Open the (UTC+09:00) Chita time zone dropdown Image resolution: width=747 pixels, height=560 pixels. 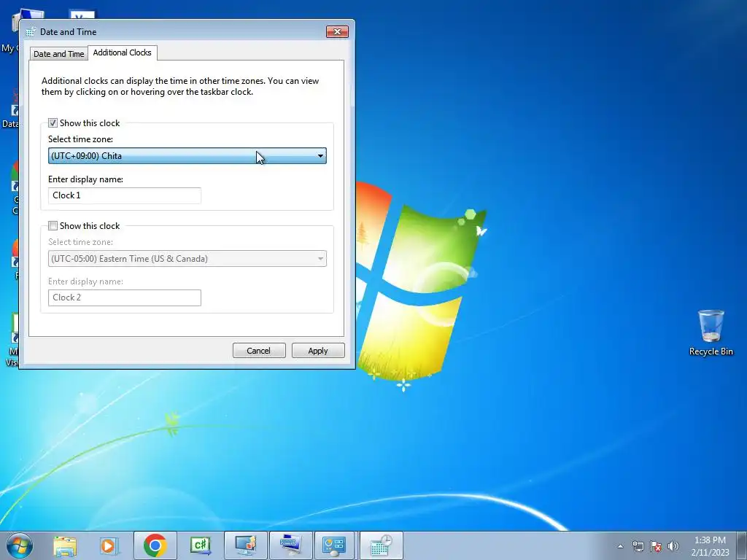click(187, 156)
